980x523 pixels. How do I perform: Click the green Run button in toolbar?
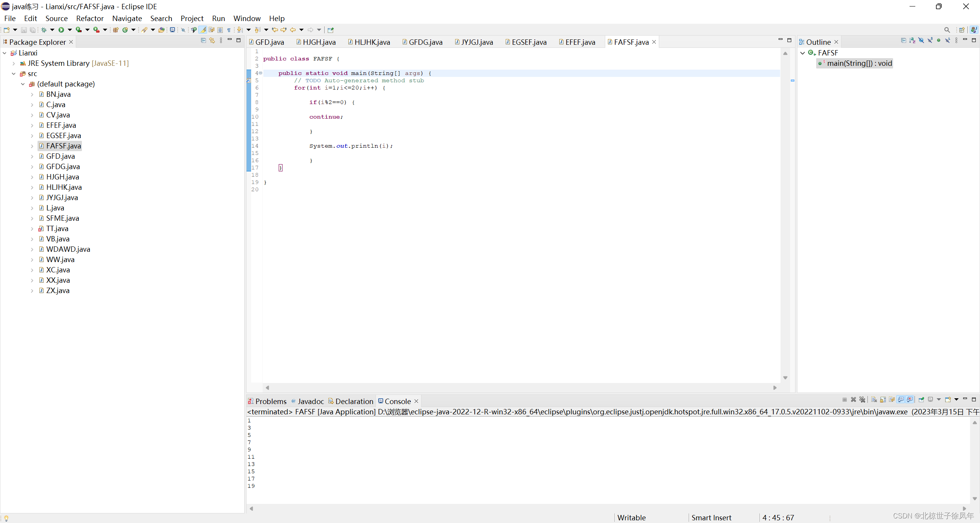pos(61,30)
